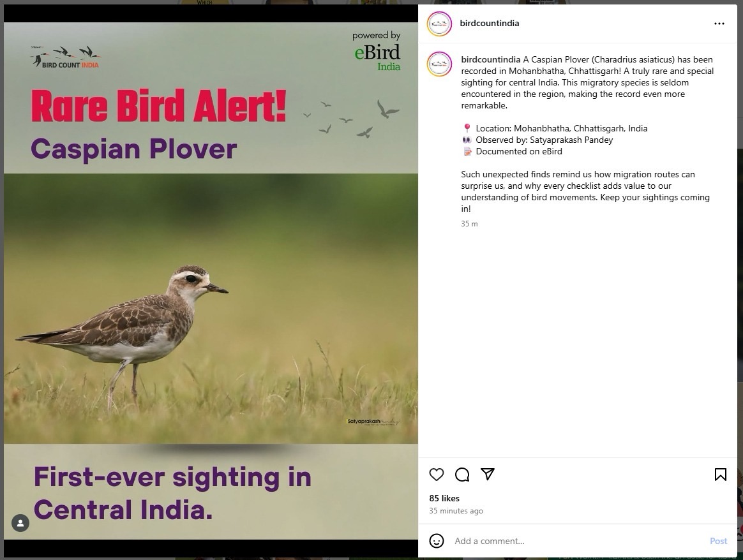743x560 pixels.
Task: Open birdcountindia username link in header
Action: click(490, 23)
